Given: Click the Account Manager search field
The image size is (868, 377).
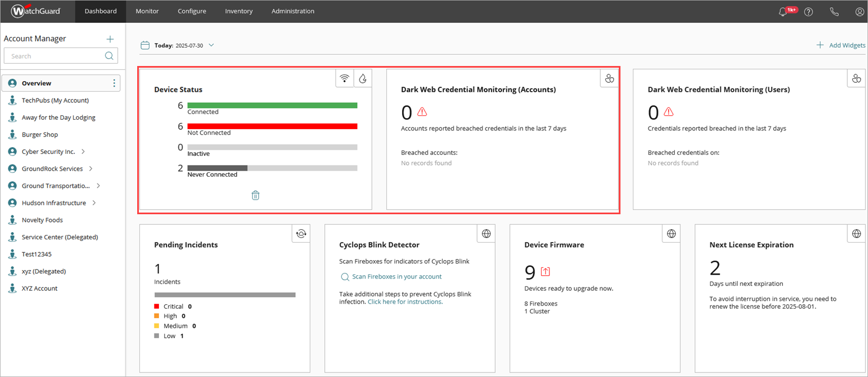Looking at the screenshot, I should 56,56.
